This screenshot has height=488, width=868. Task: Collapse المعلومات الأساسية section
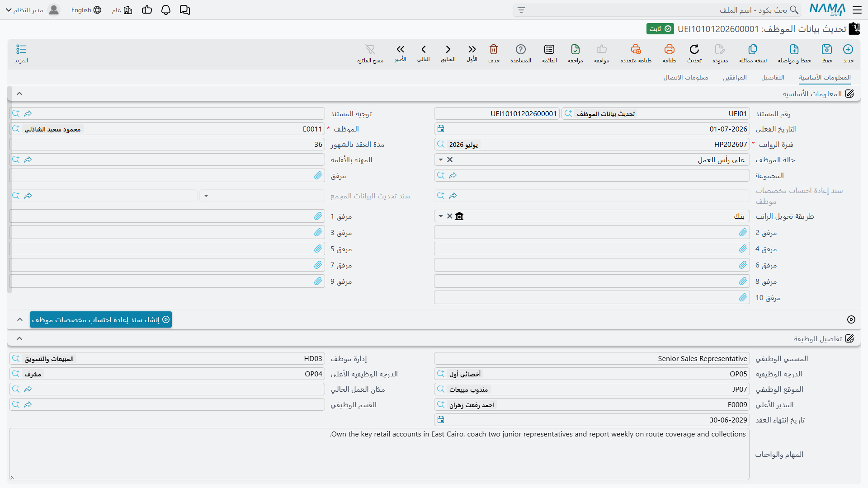[19, 94]
